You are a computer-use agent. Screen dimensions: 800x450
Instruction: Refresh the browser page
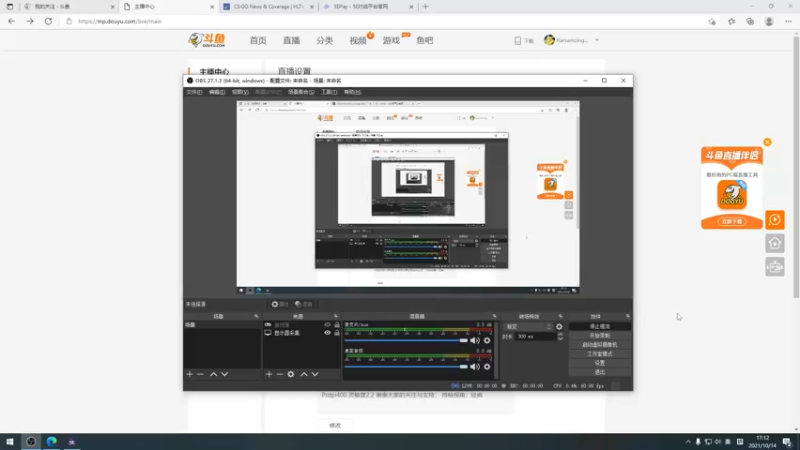click(x=48, y=21)
